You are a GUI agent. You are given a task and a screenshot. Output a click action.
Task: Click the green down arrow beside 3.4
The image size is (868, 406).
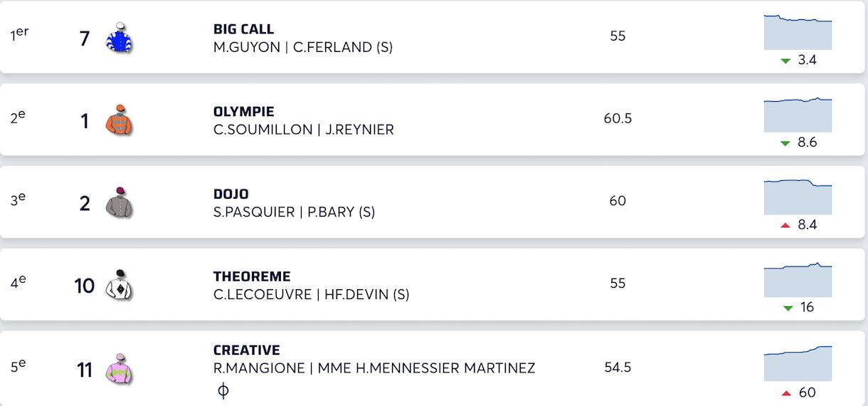pos(785,61)
